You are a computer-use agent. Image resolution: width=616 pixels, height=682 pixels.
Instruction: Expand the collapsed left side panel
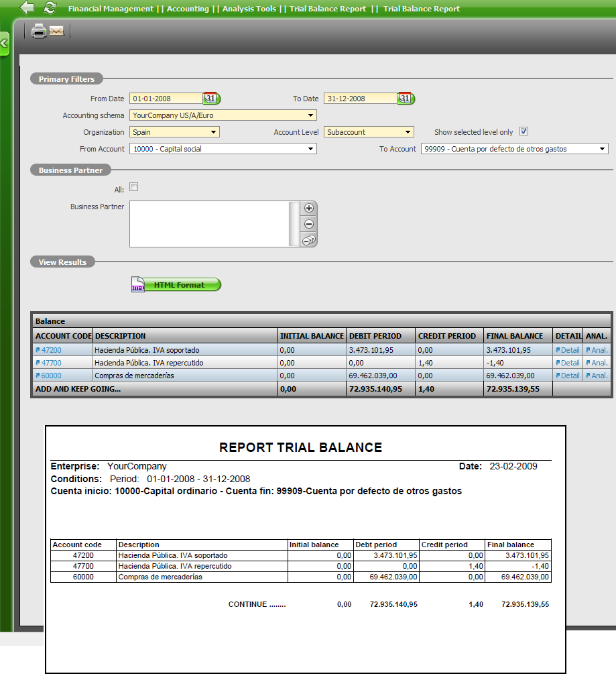4,44
